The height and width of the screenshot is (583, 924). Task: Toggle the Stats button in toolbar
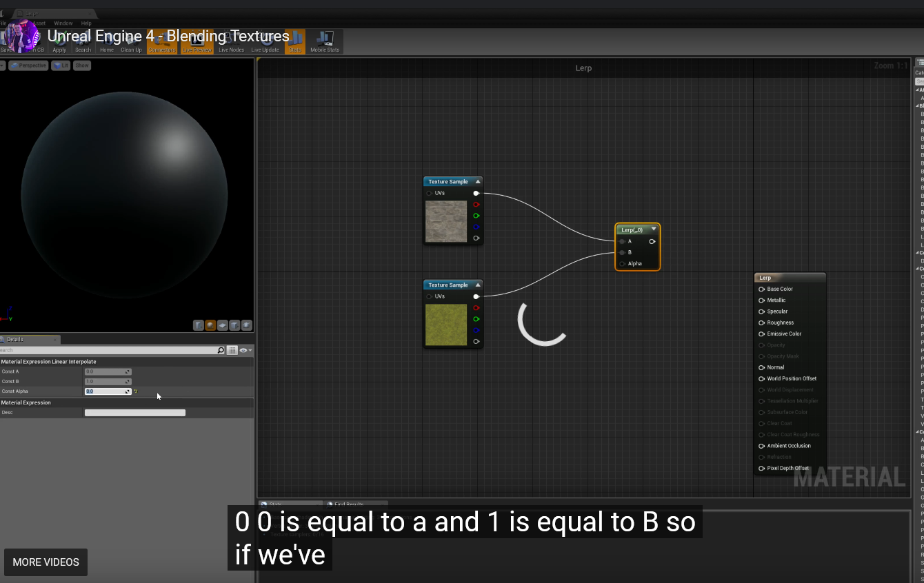click(x=295, y=42)
